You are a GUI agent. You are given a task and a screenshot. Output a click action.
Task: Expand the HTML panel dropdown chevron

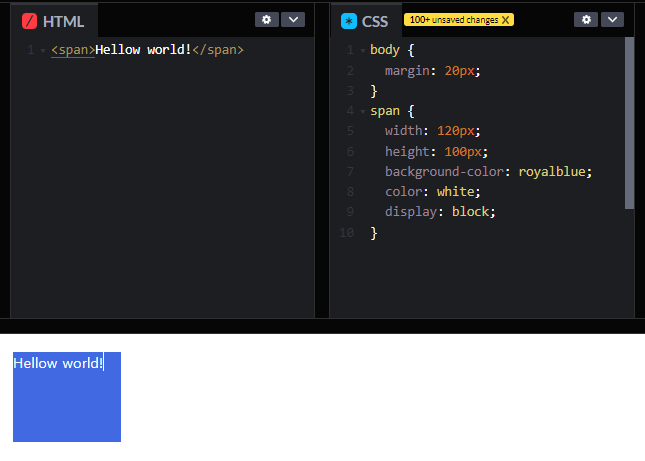tap(293, 19)
